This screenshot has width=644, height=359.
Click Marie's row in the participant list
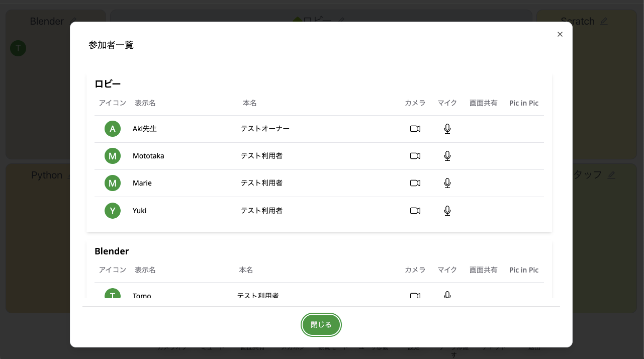point(251,183)
